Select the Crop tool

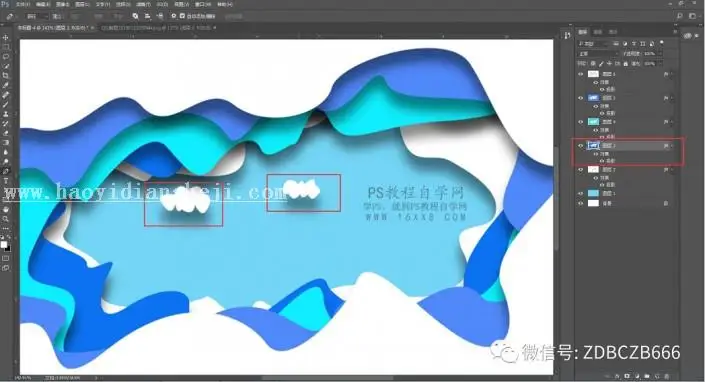point(6,76)
